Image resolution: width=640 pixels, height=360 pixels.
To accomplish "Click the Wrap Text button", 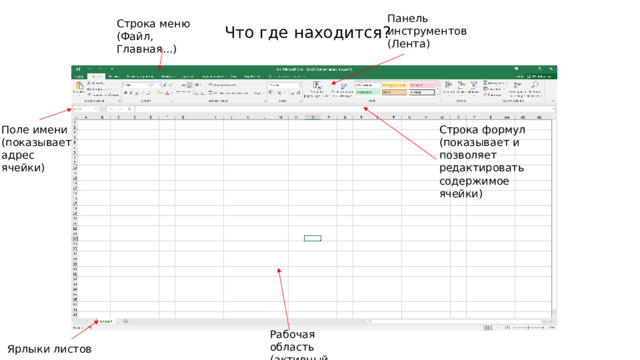I will pyautogui.click(x=223, y=85).
